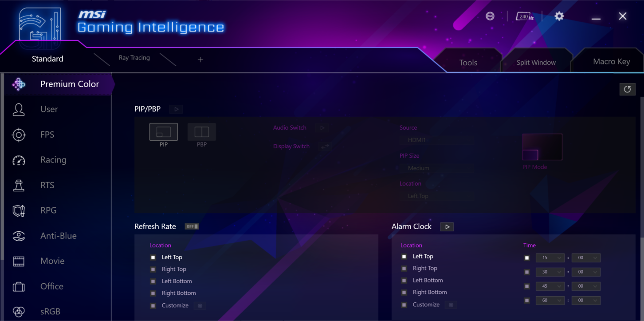Select Customize under Alarm Clock Location
Screen dimensions: 644x321
pos(420,305)
